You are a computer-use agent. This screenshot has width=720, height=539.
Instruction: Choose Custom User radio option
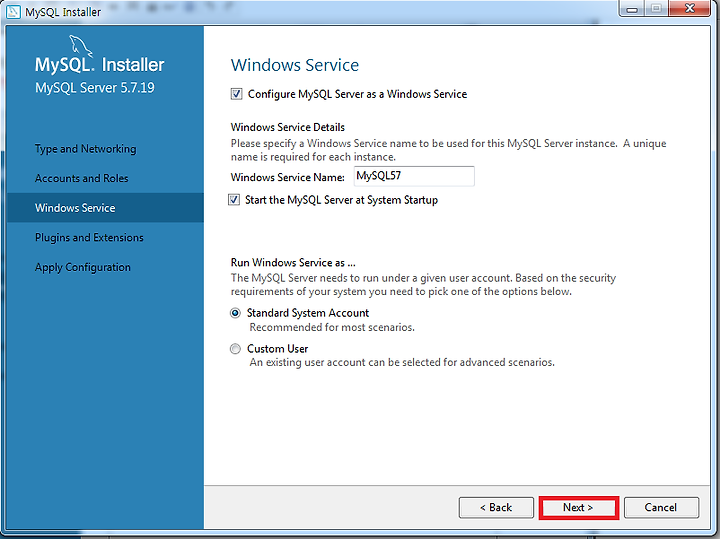(x=235, y=349)
